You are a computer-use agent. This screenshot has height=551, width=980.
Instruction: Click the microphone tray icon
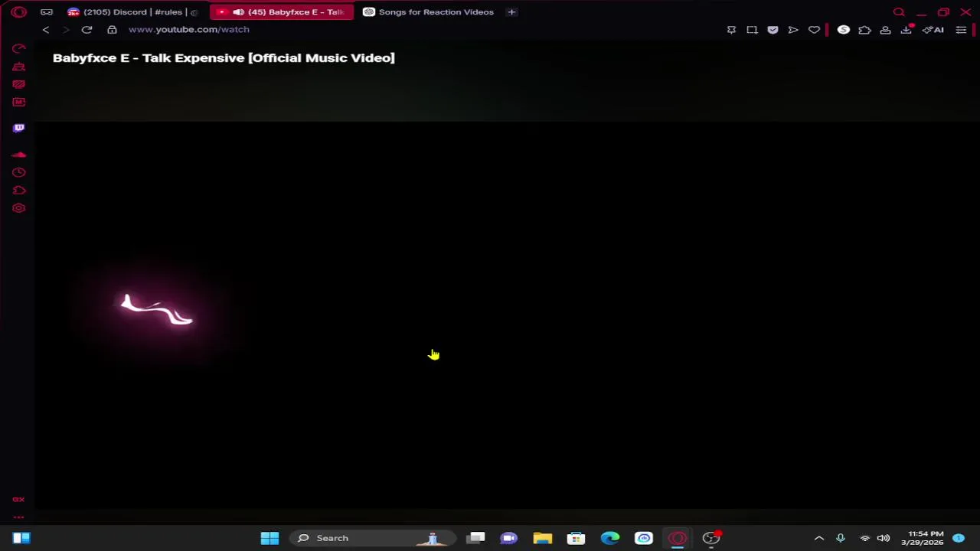[x=841, y=538]
